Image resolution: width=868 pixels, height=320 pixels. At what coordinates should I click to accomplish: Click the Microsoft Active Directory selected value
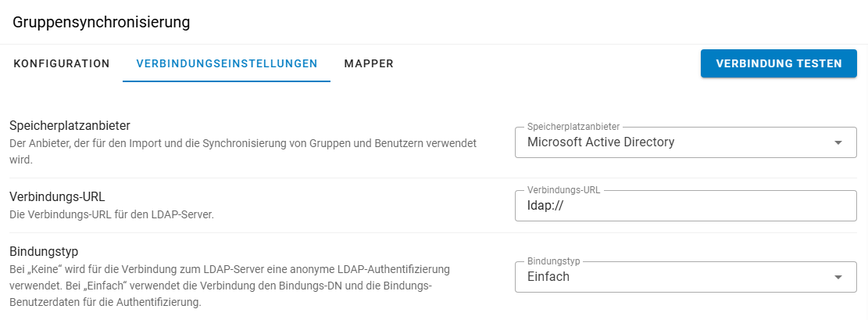point(601,142)
